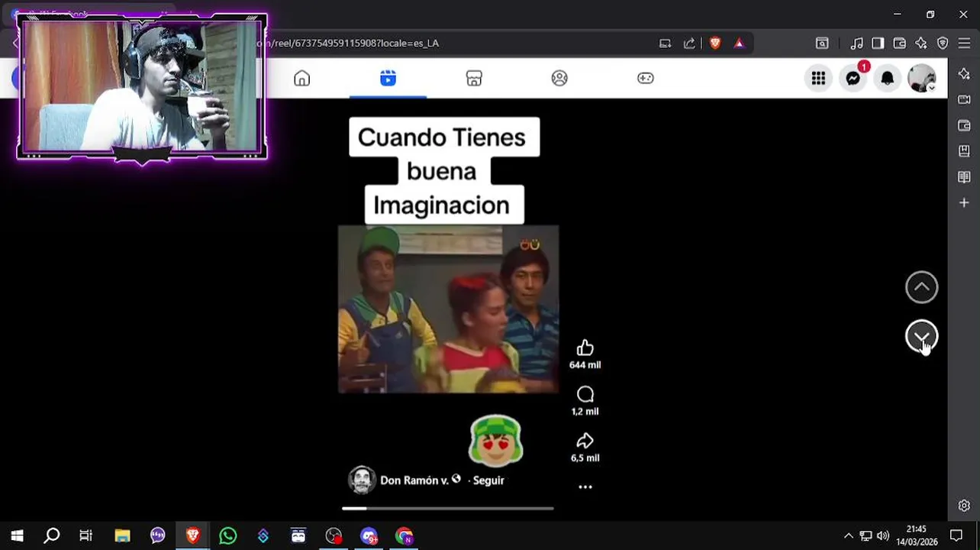This screenshot has width=980, height=550.
Task: Open Brave VPN shield icon
Action: (943, 44)
